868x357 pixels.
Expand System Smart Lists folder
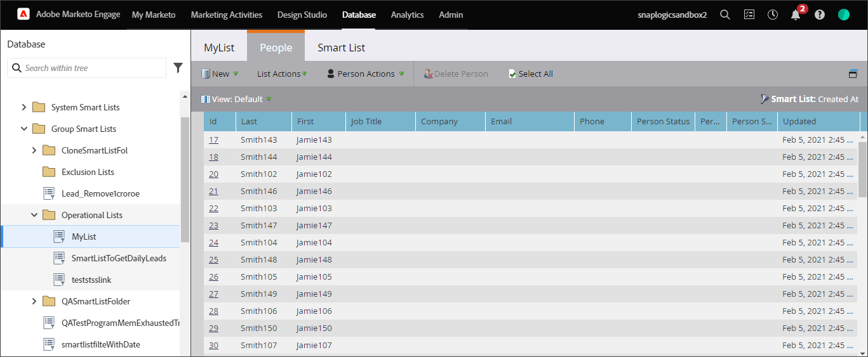tap(24, 107)
